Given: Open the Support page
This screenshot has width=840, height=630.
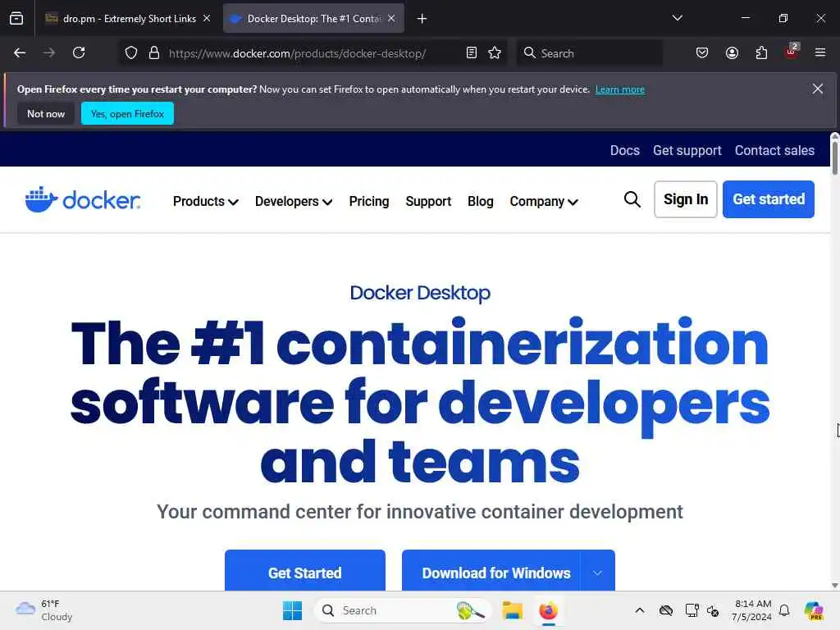Looking at the screenshot, I should click(x=428, y=202).
